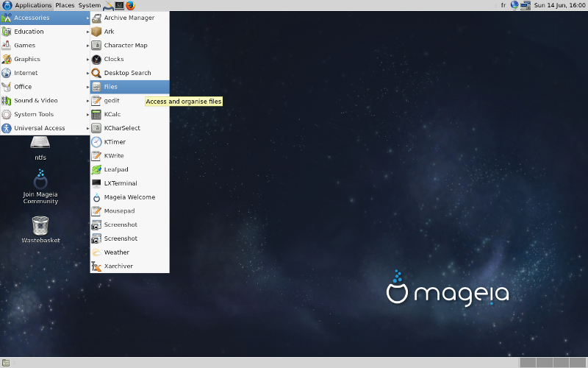Open the terminal launcher in top panel

click(119, 5)
